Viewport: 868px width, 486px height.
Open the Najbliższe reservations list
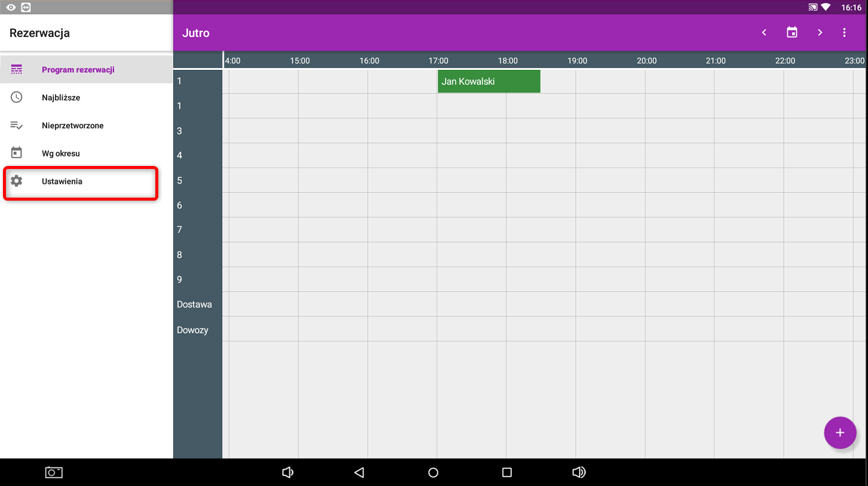pos(61,97)
